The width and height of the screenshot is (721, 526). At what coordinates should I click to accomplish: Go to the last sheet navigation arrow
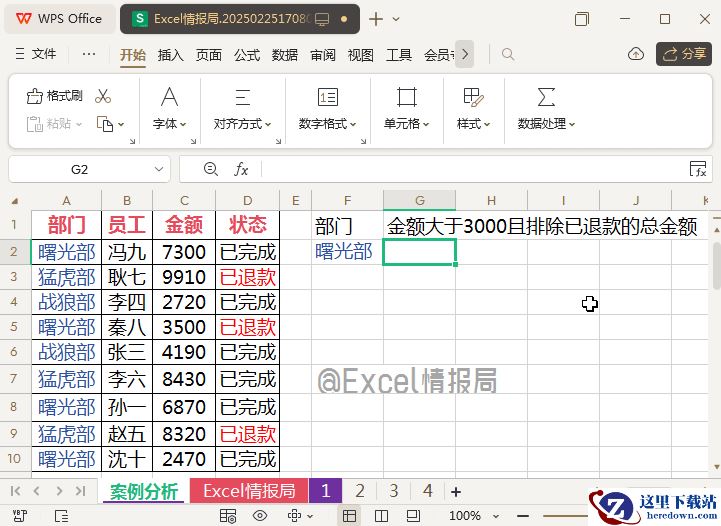point(80,491)
